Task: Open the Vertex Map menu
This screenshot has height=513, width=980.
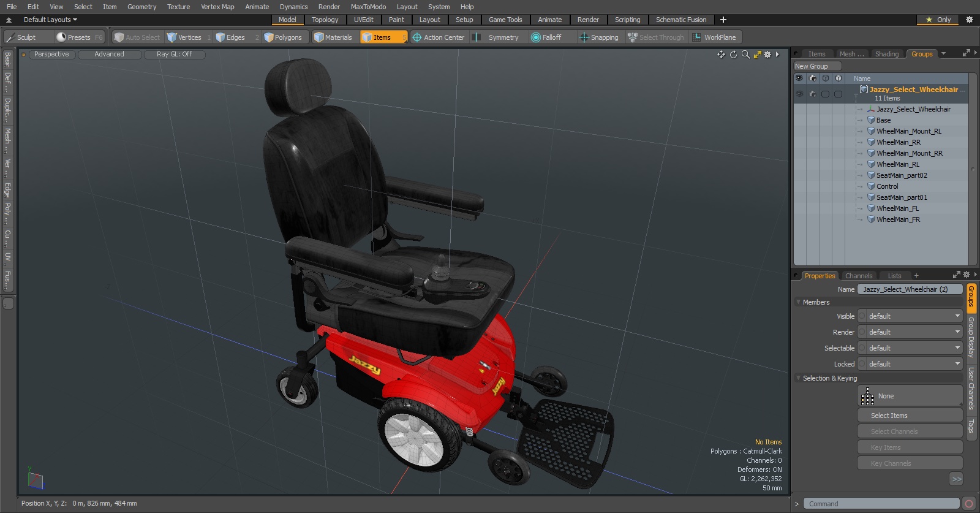Action: (217, 7)
